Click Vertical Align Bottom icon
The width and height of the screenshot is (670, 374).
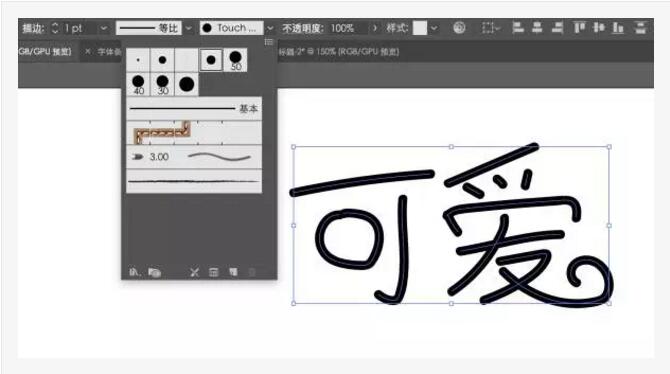point(618,28)
